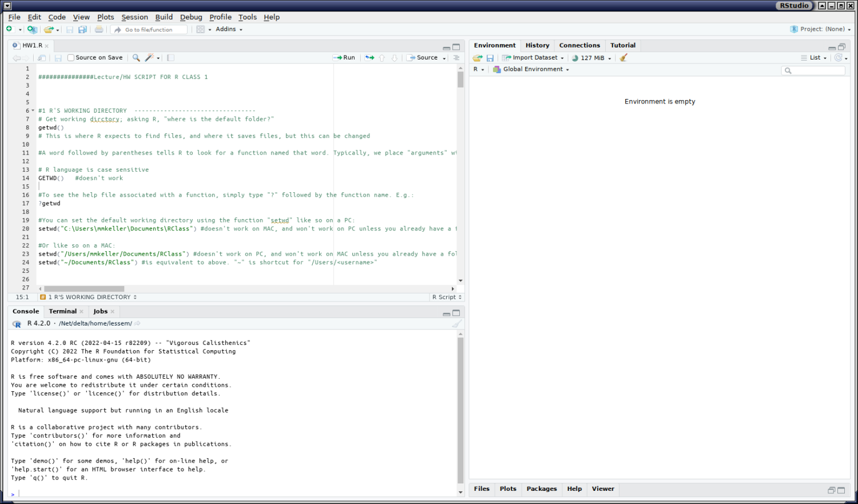858x504 pixels.
Task: Click the Go to file/function field
Action: tap(149, 29)
